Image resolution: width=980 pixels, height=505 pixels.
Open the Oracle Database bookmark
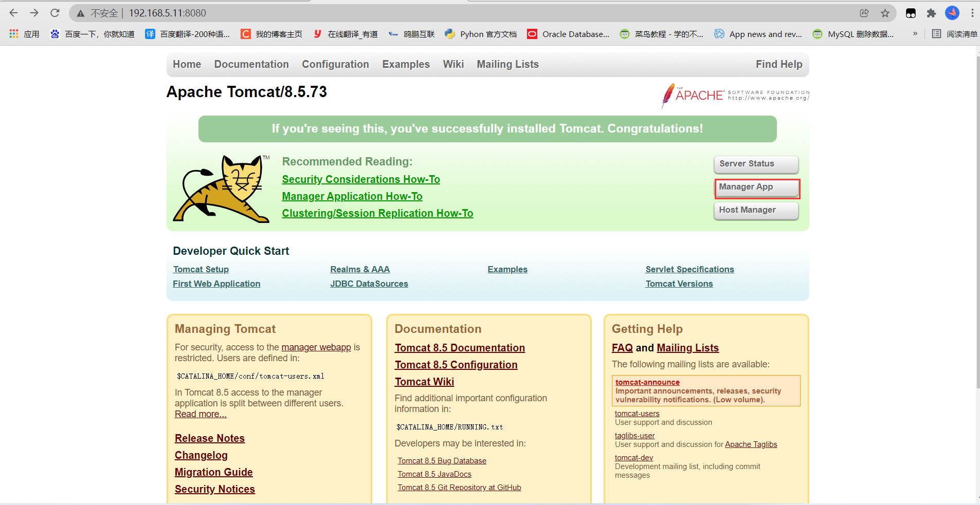pyautogui.click(x=568, y=34)
